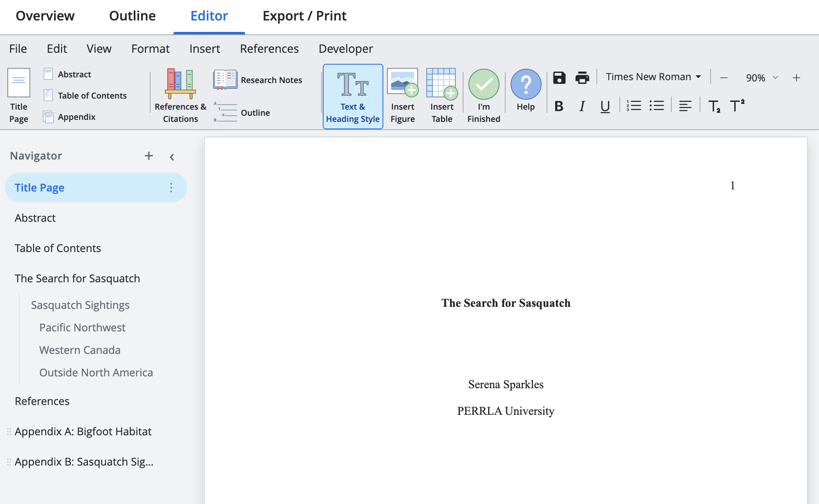Select Pacific Northwest in Navigator
The height and width of the screenshot is (504, 819).
[x=82, y=328]
